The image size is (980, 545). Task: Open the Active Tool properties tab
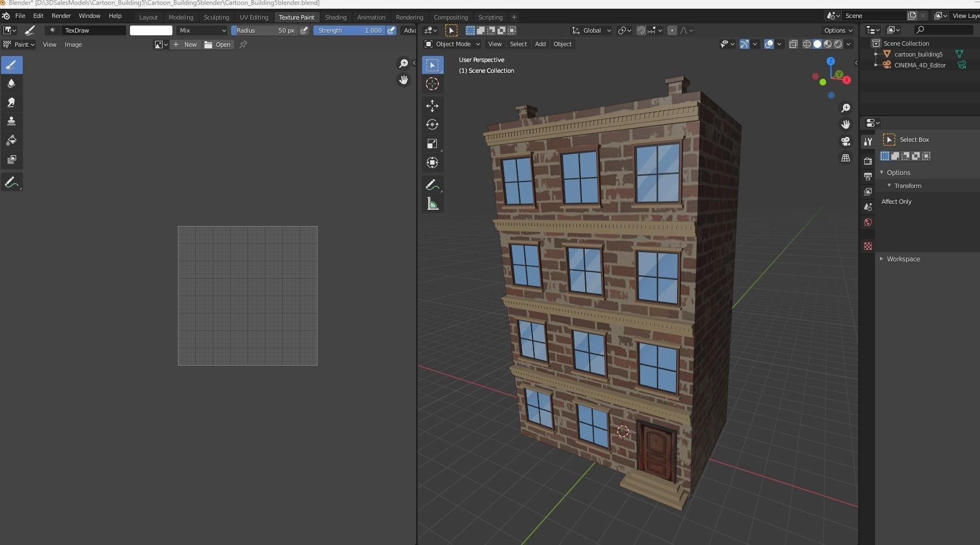pos(868,141)
